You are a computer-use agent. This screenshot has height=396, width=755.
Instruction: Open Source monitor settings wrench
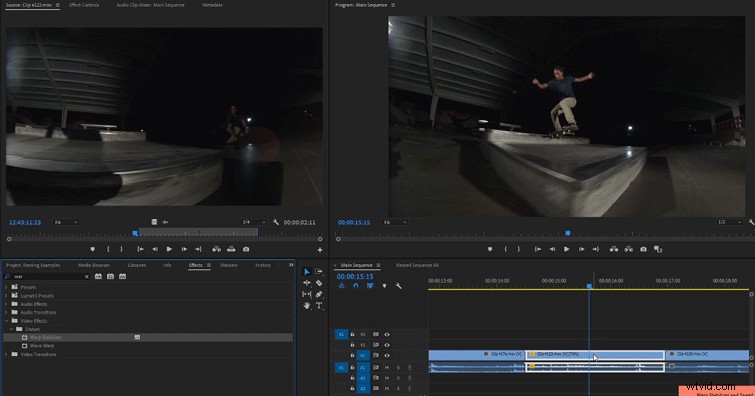click(x=276, y=222)
